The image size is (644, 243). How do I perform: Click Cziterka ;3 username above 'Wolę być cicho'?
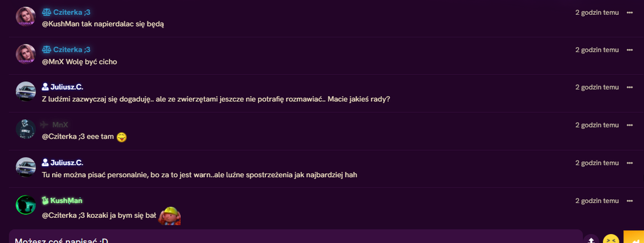coord(71,50)
